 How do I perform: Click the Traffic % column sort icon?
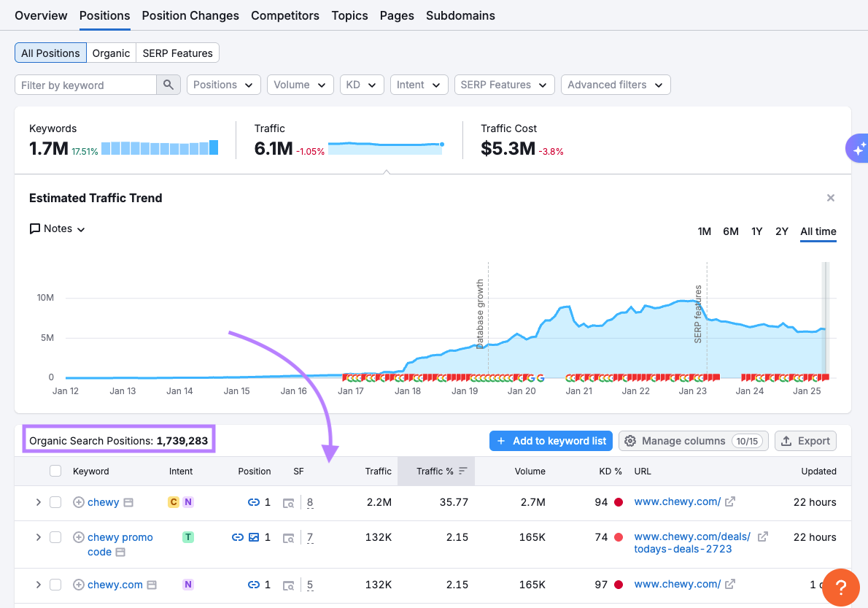click(462, 472)
